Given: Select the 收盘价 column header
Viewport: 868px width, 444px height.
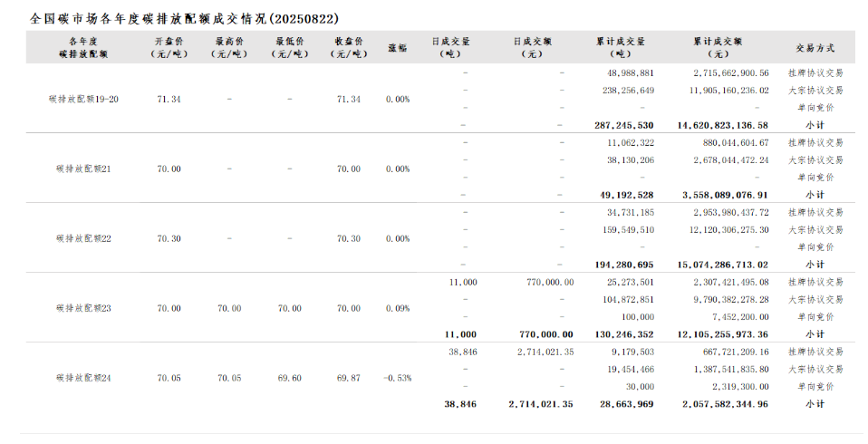Looking at the screenshot, I should click(349, 47).
